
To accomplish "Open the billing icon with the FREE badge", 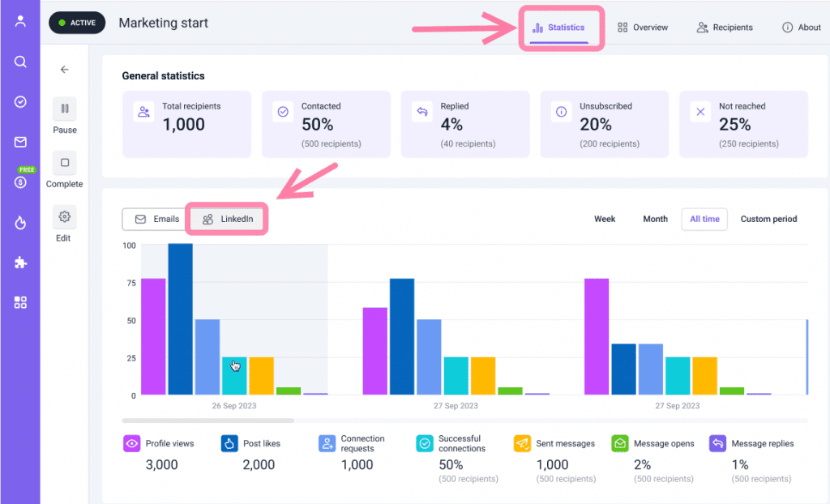I will pyautogui.click(x=19, y=180).
